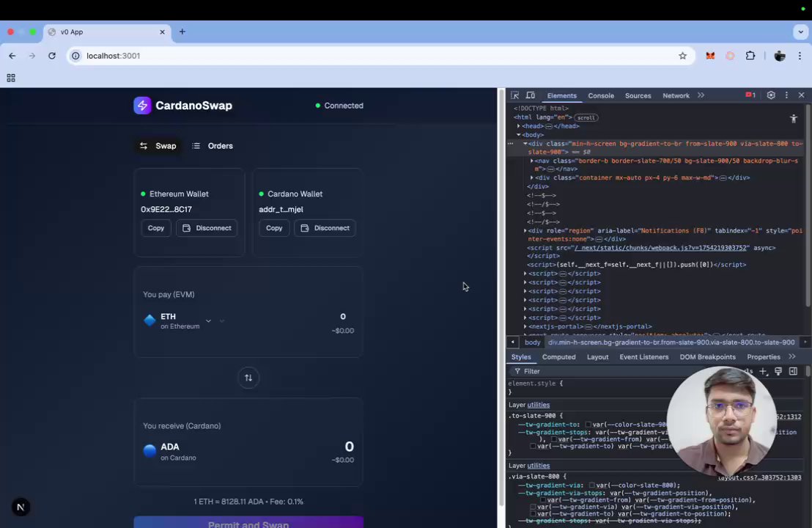Open the Chrome three-dot menu
This screenshot has height=528, width=812.
click(x=800, y=56)
